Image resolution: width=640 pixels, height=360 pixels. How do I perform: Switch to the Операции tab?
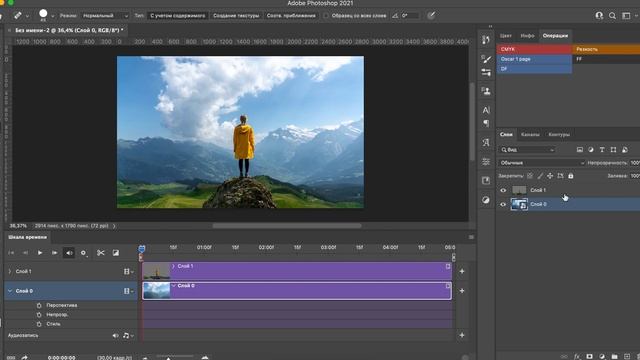555,36
